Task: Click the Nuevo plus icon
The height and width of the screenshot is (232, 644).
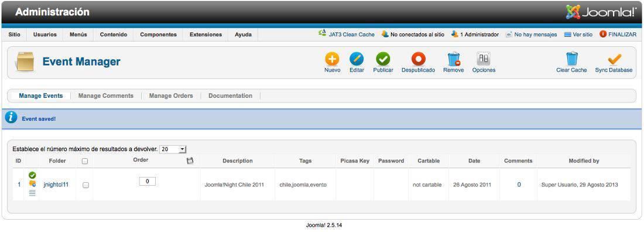Action: click(333, 59)
